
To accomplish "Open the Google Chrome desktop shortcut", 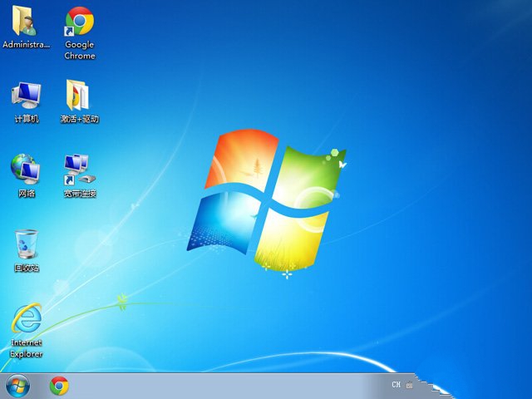I will click(x=80, y=21).
